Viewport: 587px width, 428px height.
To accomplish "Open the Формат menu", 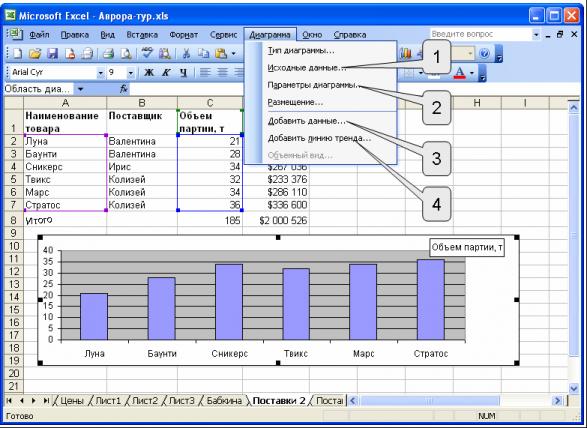I will [x=183, y=35].
